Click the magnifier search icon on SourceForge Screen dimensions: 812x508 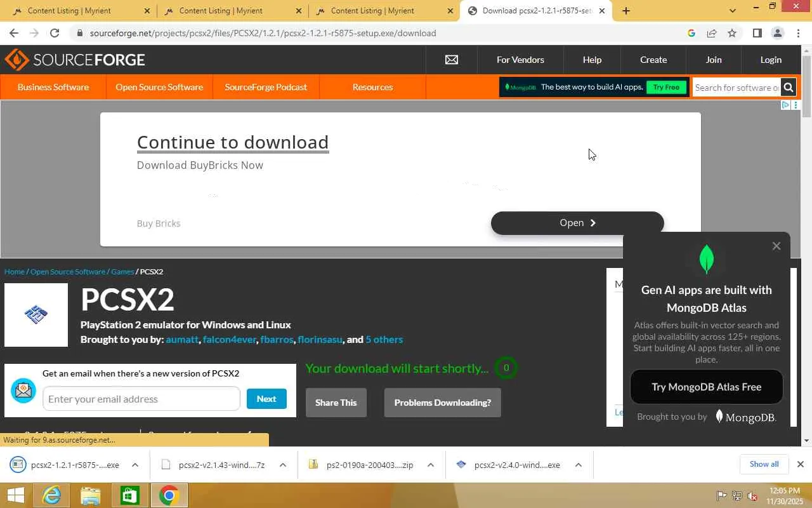[789, 88]
